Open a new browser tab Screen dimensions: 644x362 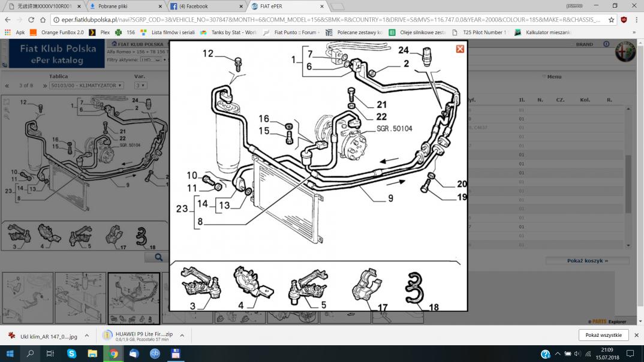338,7
